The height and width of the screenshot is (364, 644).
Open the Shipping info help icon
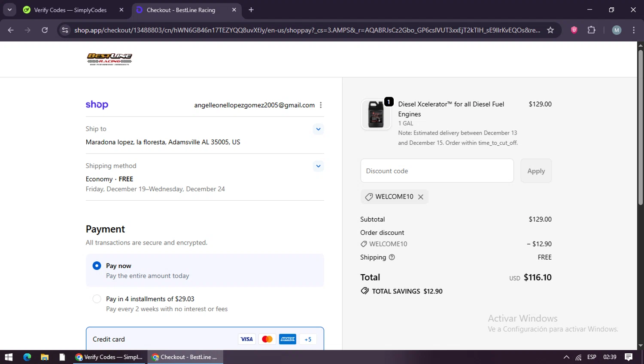[x=392, y=257]
